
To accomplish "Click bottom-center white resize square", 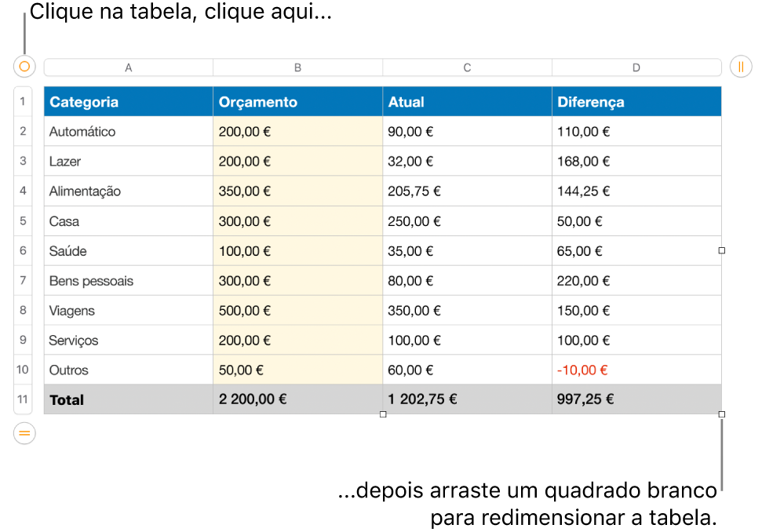I will coord(383,414).
